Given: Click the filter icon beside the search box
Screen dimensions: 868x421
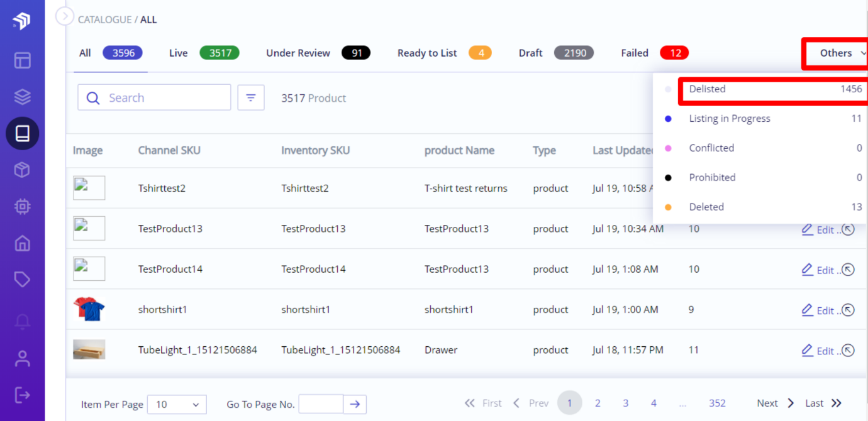Looking at the screenshot, I should [251, 97].
